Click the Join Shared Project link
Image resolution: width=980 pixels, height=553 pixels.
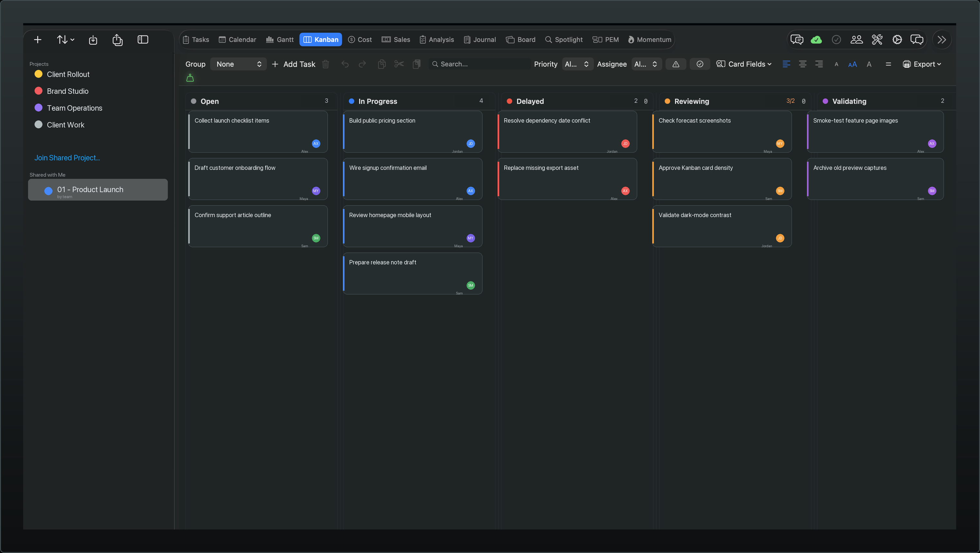tap(67, 158)
